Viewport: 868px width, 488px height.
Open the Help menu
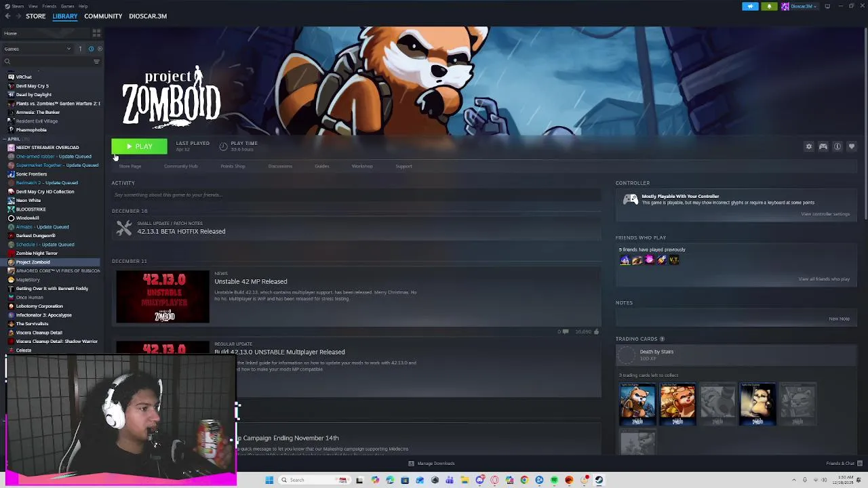coord(83,6)
